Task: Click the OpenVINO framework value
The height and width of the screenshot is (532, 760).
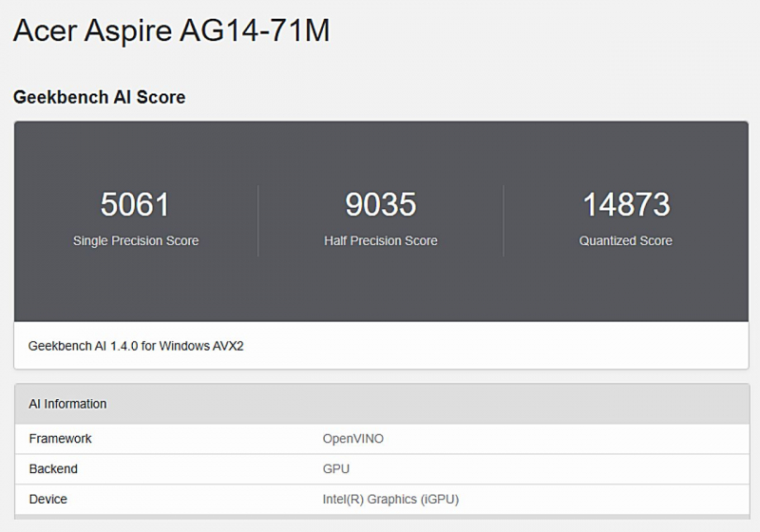Action: [353, 439]
